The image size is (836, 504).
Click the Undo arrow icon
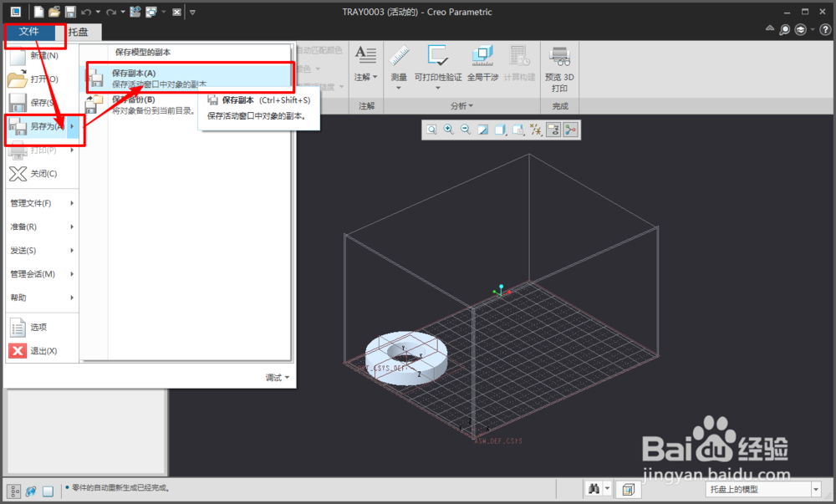coord(86,12)
